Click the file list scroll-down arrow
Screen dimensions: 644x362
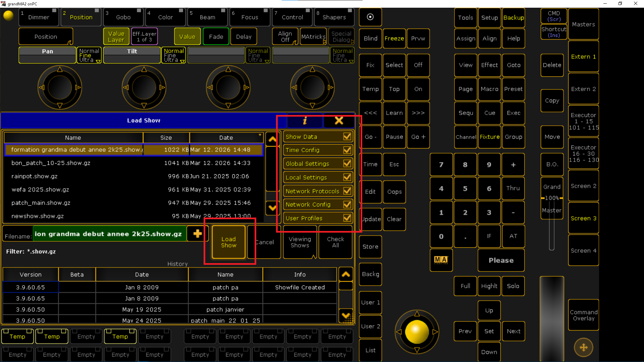pos(272,208)
